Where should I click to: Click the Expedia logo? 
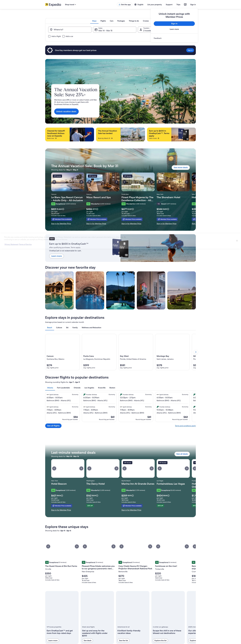pos(52,5)
